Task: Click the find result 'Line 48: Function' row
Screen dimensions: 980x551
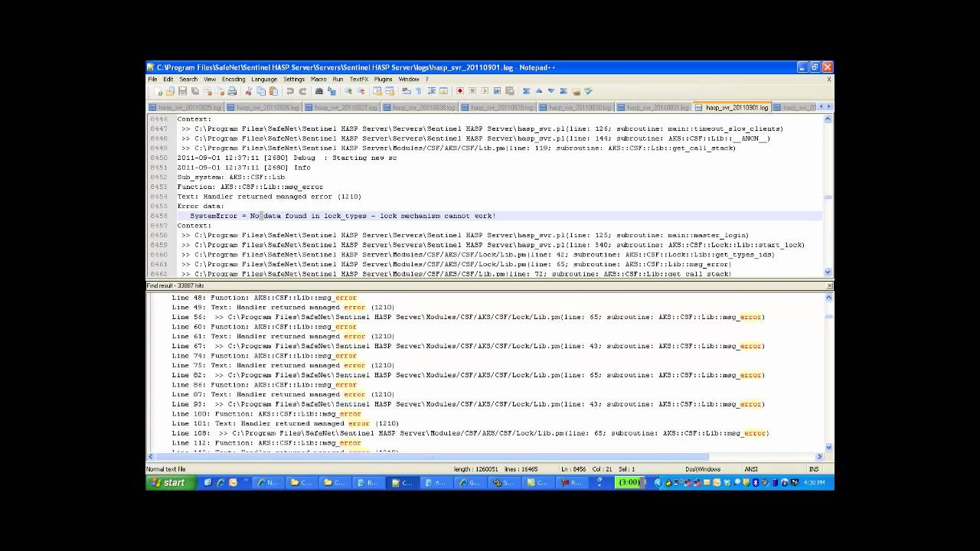Action: coord(264,298)
